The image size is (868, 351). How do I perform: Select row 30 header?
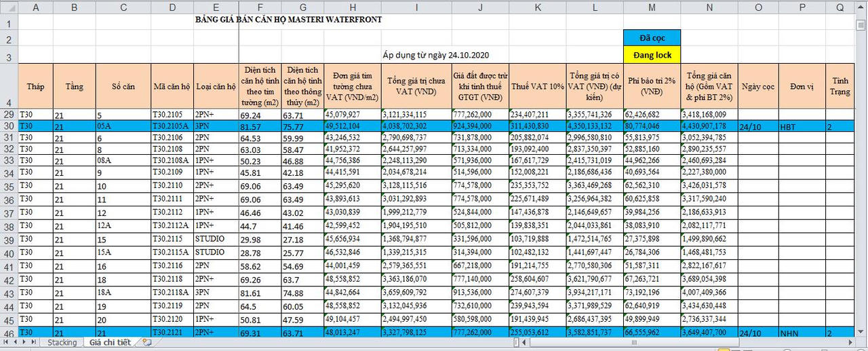tap(8, 126)
